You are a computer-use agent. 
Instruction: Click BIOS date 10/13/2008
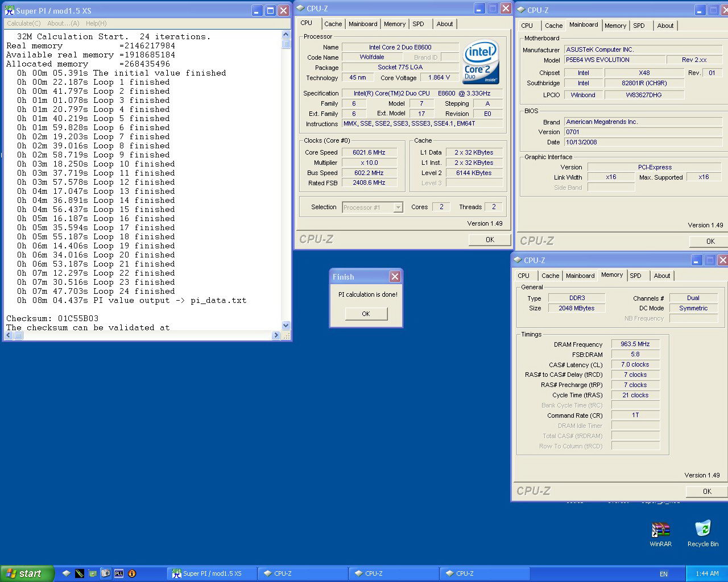tap(643, 142)
